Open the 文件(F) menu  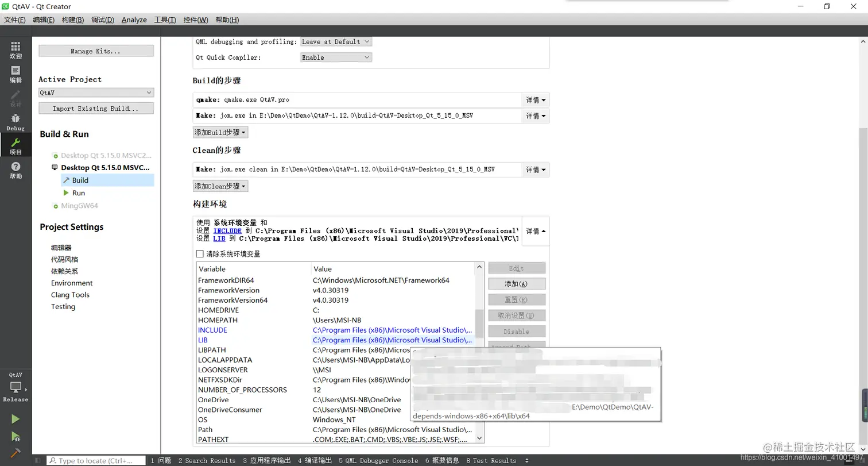[14, 20]
